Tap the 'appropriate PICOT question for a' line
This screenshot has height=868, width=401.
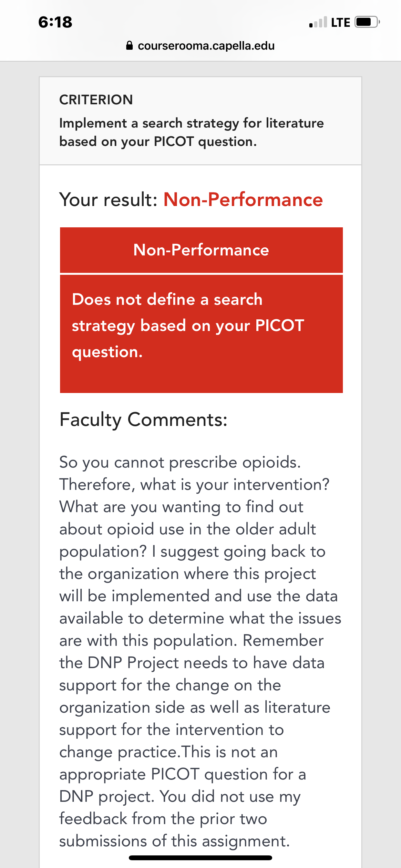click(x=183, y=774)
